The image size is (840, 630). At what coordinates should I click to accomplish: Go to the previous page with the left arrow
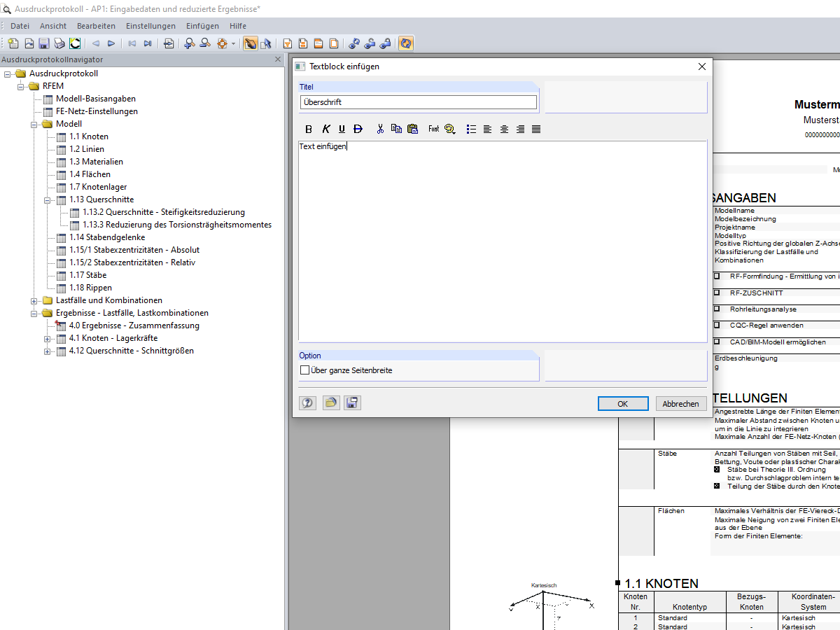96,43
